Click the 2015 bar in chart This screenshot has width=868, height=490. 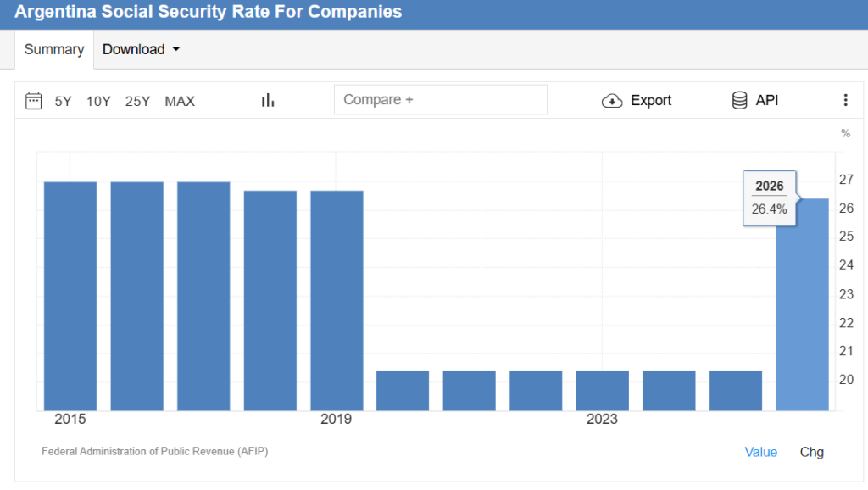pyautogui.click(x=70, y=297)
